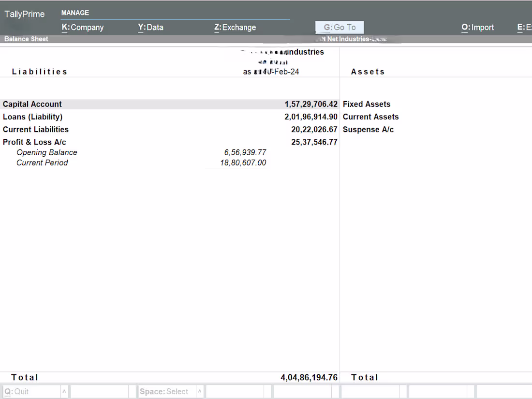Viewport: 532px width, 399px height.
Task: Click the Total label under Assets
Action: [x=364, y=377]
